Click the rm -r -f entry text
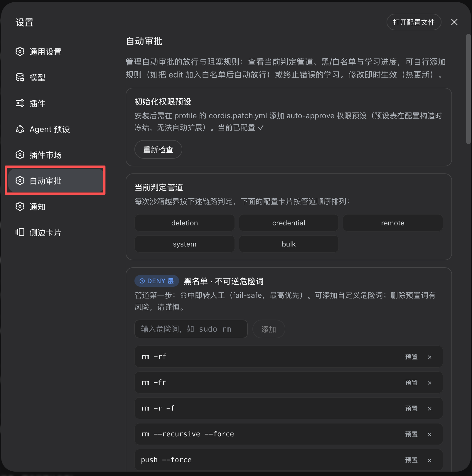This screenshot has height=476, width=472. point(158,408)
